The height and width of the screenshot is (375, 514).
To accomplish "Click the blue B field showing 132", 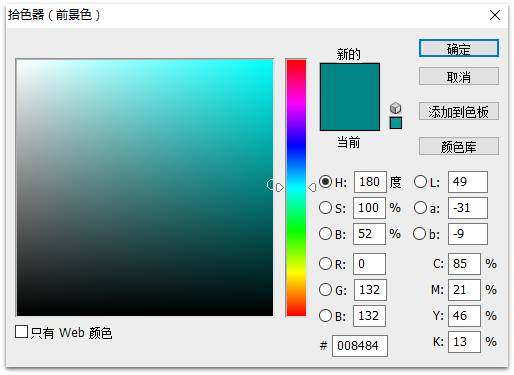I will point(370,316).
